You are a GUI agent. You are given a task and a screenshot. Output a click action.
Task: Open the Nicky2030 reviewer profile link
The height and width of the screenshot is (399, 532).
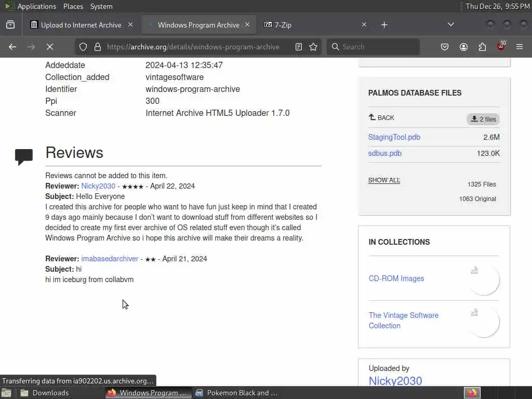click(x=98, y=186)
